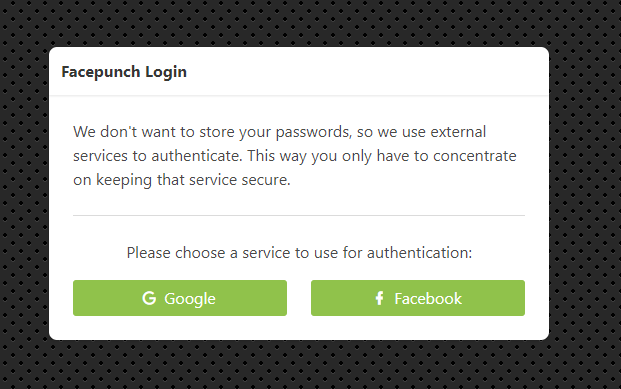The height and width of the screenshot is (389, 621).
Task: Click the horizontal divider above service prompt
Action: pyautogui.click(x=299, y=215)
